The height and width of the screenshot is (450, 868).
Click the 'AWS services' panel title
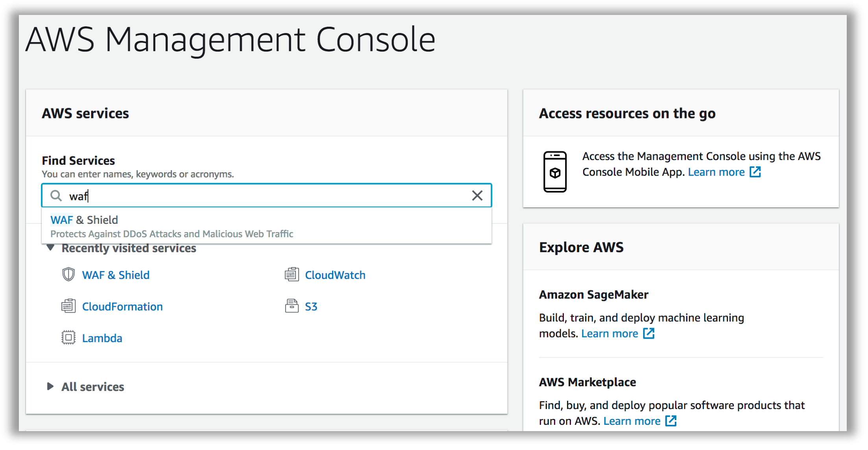85,113
